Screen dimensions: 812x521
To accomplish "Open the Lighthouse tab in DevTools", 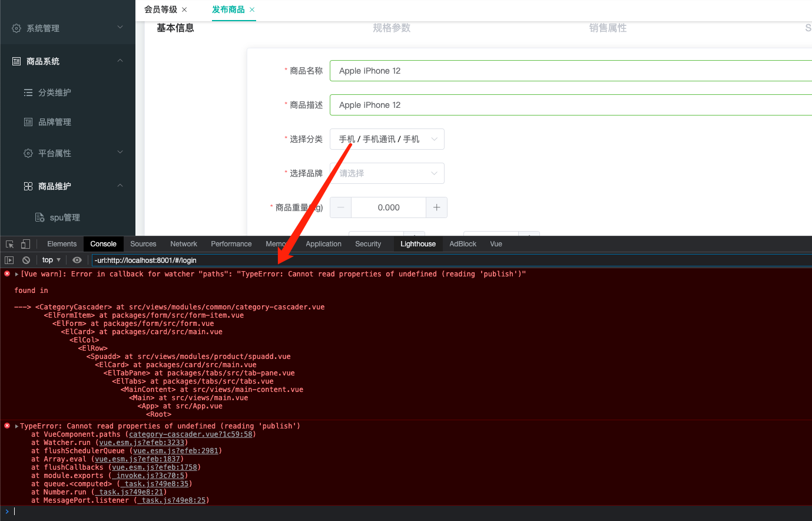I will [x=418, y=244].
